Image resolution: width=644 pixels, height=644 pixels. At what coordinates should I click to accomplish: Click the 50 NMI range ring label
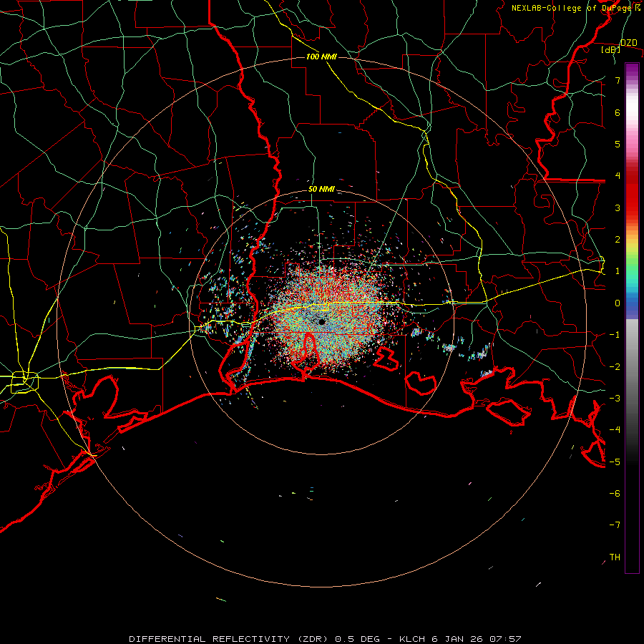pyautogui.click(x=321, y=189)
